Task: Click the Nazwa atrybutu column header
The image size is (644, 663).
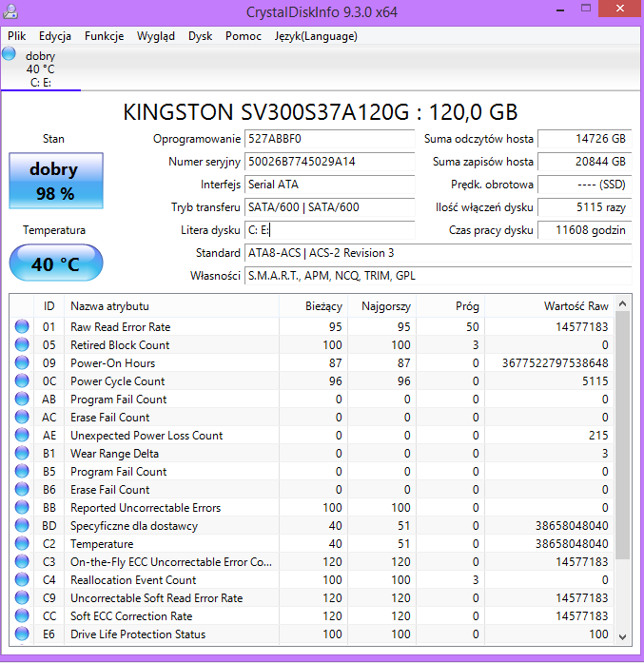Action: (x=171, y=305)
